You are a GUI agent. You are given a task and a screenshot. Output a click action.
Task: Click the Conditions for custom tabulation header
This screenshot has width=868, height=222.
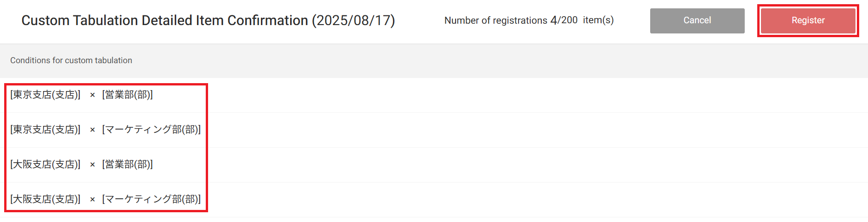(x=71, y=60)
